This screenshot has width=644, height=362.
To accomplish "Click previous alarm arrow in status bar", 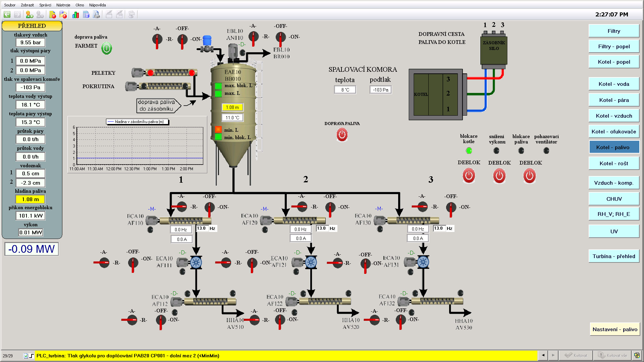I will tap(543, 355).
